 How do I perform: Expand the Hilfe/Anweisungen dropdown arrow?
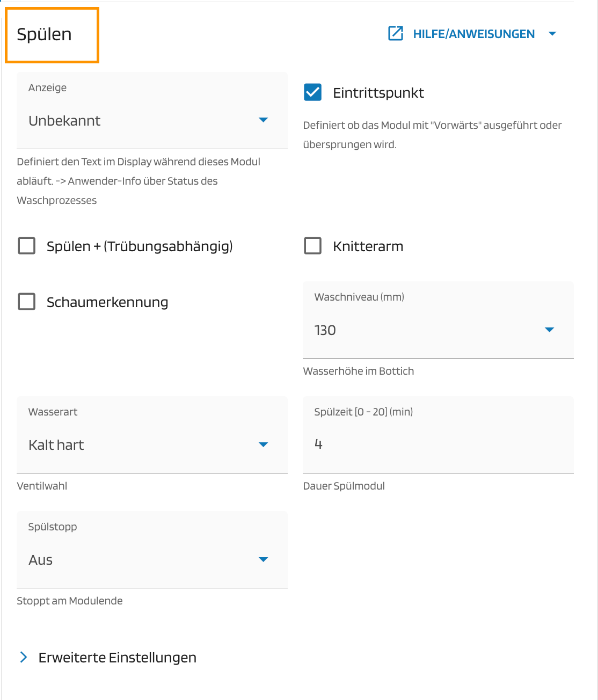pyautogui.click(x=552, y=34)
